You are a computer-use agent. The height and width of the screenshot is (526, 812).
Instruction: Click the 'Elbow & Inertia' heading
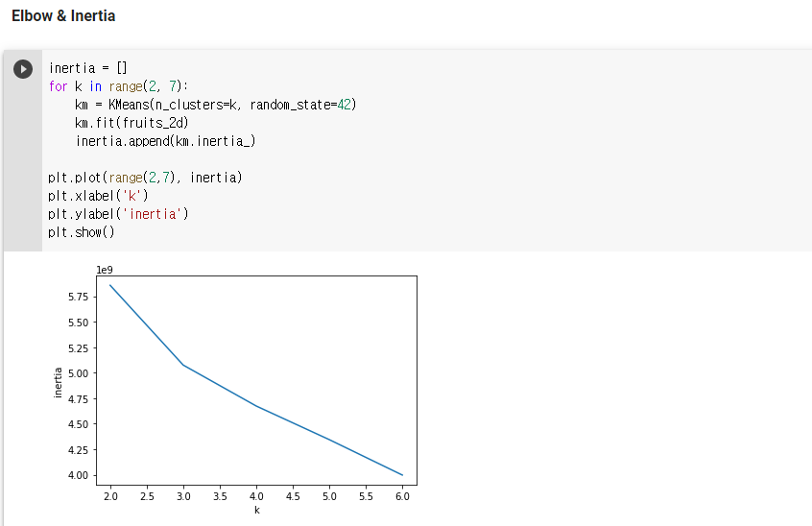coord(63,16)
